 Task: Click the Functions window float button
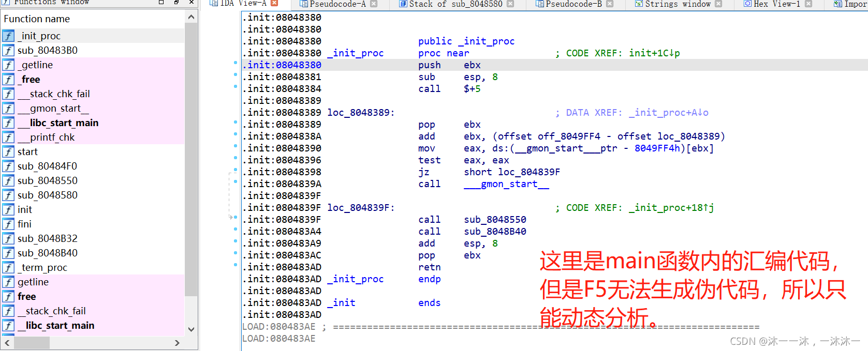176,2
